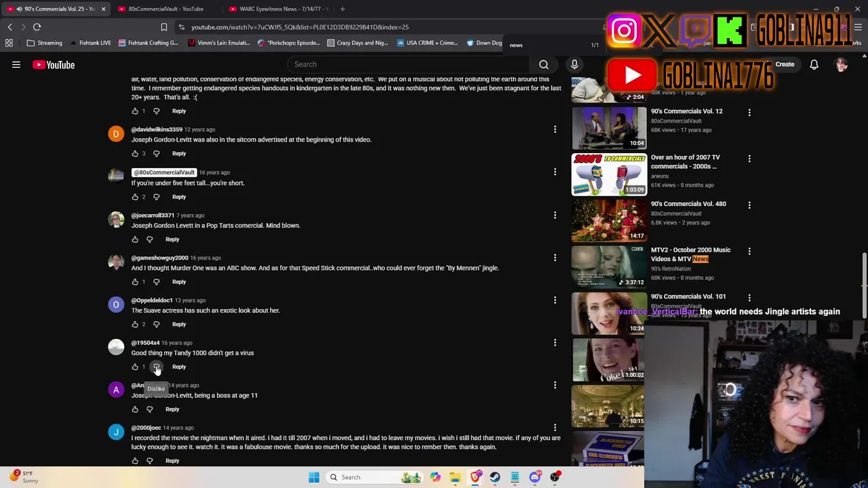Open YouTube notifications bell
This screenshot has height=488, width=868.
coord(814,64)
